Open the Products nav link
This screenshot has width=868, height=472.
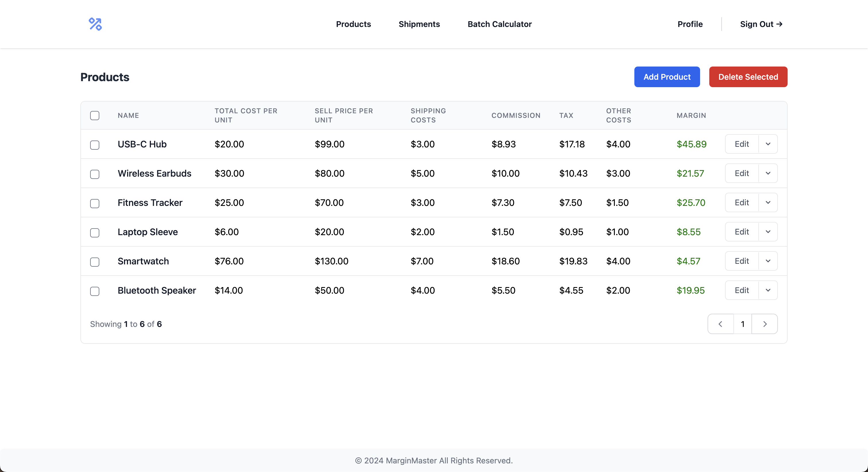click(353, 24)
